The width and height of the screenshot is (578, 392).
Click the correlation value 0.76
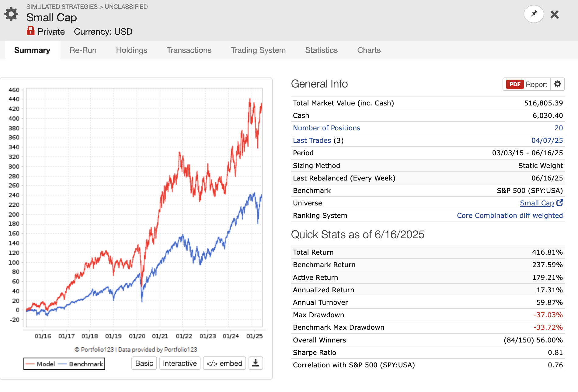pos(555,365)
